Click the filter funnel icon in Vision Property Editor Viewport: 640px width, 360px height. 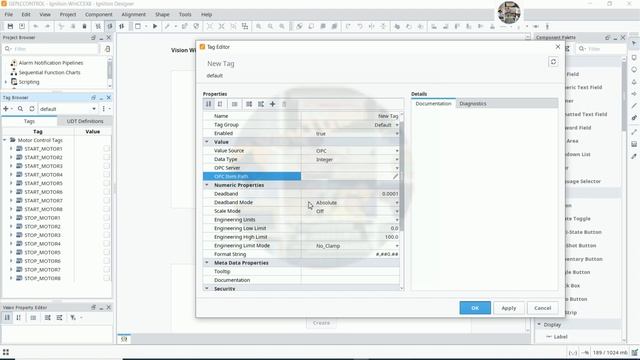pyautogui.click(x=73, y=318)
